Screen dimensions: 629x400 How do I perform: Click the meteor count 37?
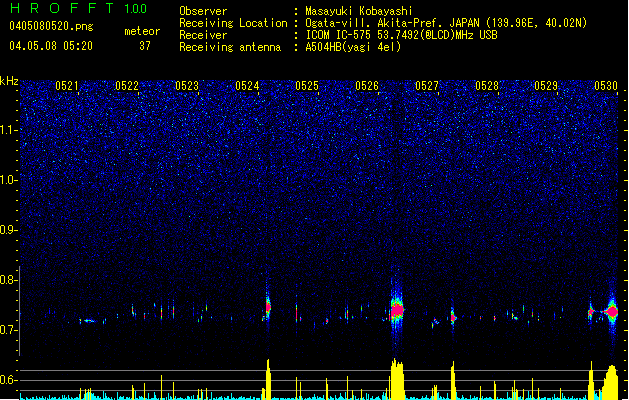(145, 46)
